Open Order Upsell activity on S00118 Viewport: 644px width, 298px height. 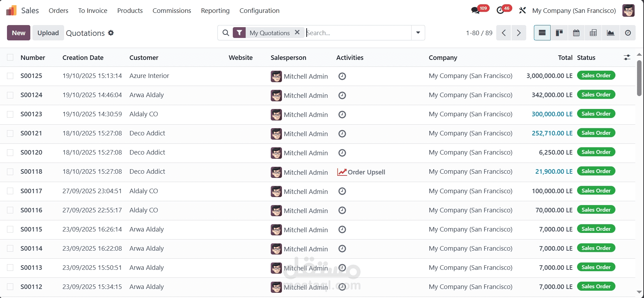click(361, 172)
